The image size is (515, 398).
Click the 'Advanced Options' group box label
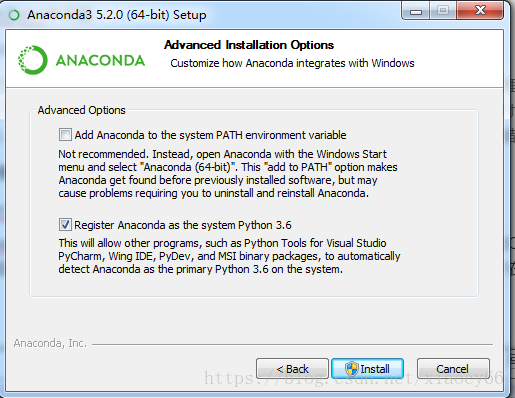click(x=81, y=110)
